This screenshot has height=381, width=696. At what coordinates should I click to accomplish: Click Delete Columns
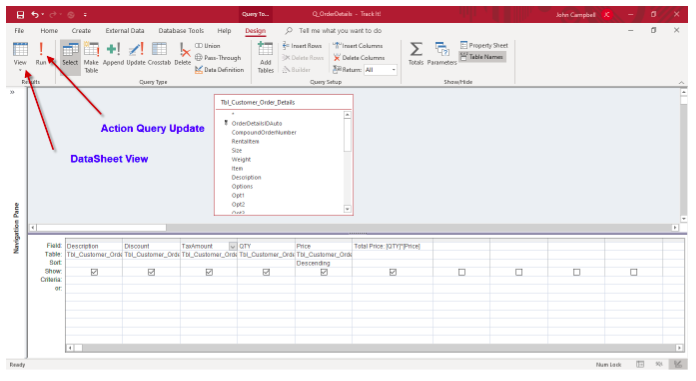point(359,58)
